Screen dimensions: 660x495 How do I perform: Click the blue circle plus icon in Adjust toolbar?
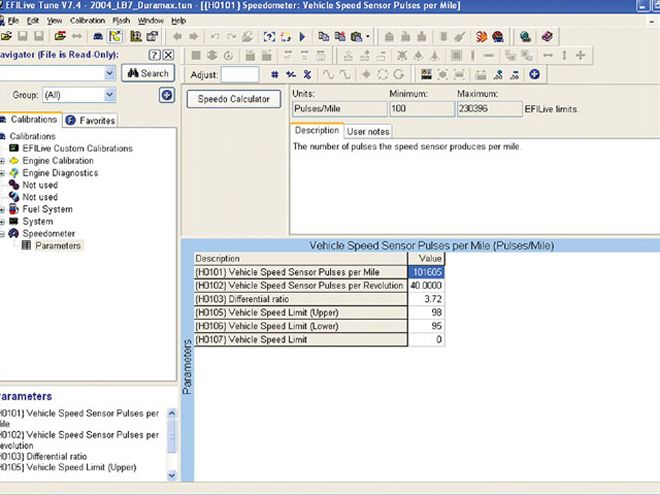pos(535,75)
